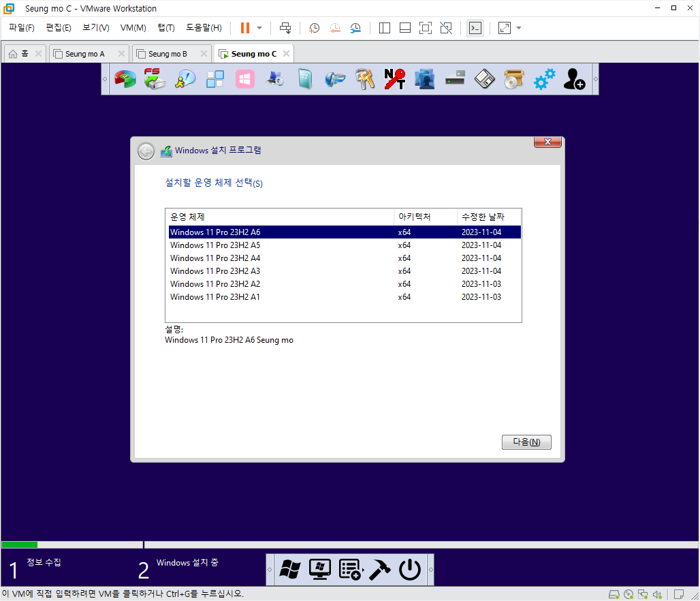Open the hammer tool icon
700x601 pixels.
click(x=380, y=570)
